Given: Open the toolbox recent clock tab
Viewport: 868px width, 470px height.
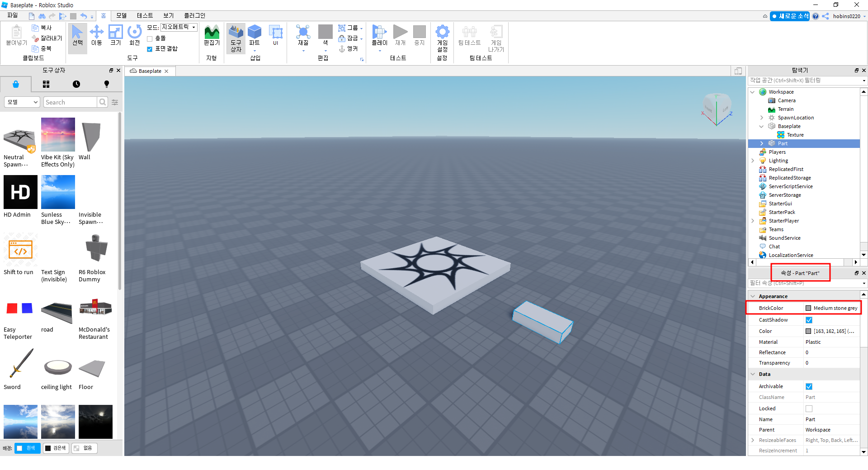Looking at the screenshot, I should point(76,84).
